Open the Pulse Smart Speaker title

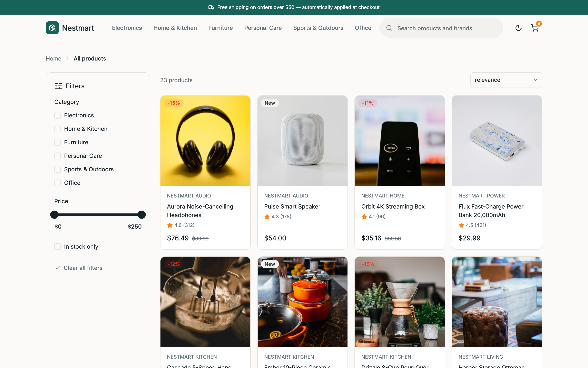click(x=292, y=207)
